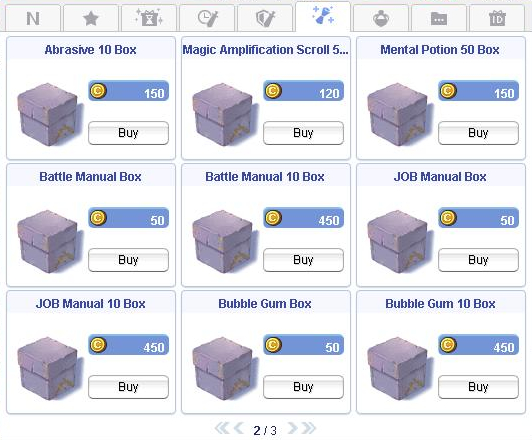Click the Bubble Gum 10 Box title
Screen dimensions: 532x440
(x=440, y=304)
